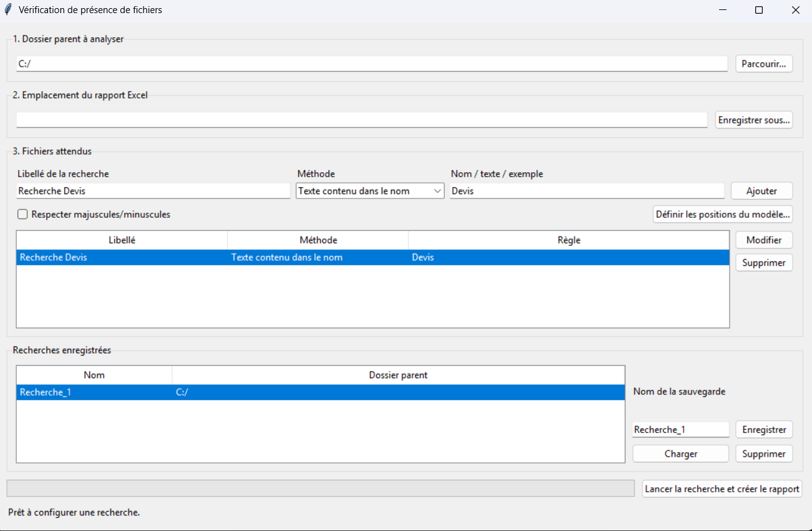
Task: Close the Vérification de présence window
Action: [795, 10]
